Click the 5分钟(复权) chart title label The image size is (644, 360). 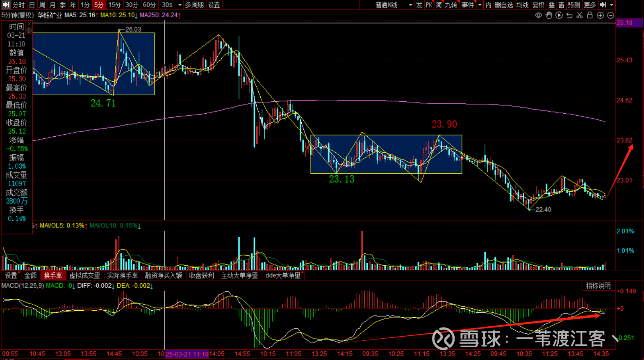point(18,15)
